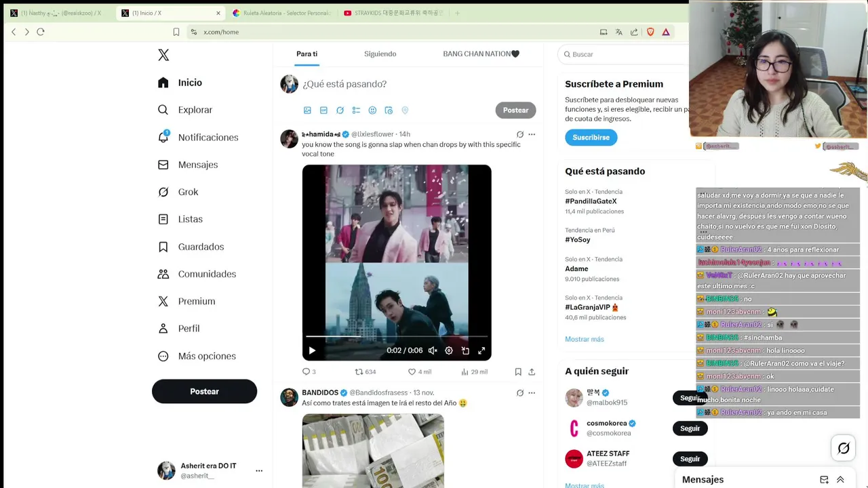This screenshot has width=868, height=488.
Task: Toggle picture-in-picture on video
Action: click(465, 350)
